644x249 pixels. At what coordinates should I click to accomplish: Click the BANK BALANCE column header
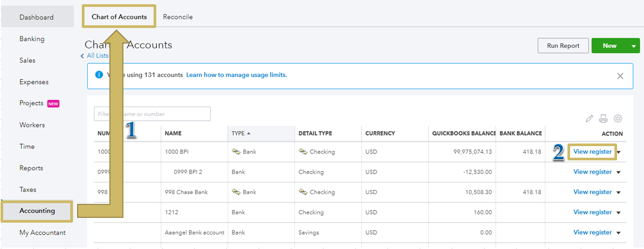[x=520, y=133]
